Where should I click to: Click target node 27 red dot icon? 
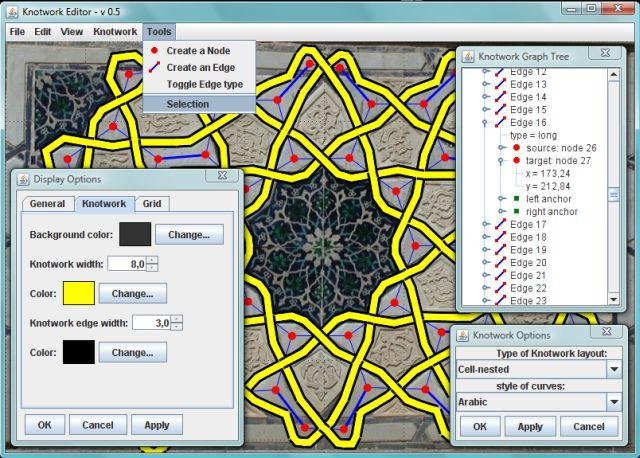pyautogui.click(x=516, y=160)
